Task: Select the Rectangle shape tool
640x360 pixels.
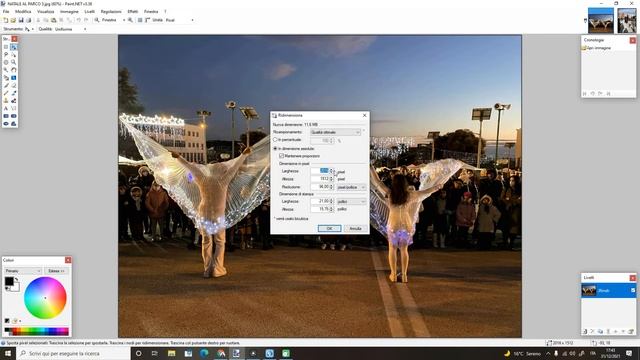Action: click(6, 116)
